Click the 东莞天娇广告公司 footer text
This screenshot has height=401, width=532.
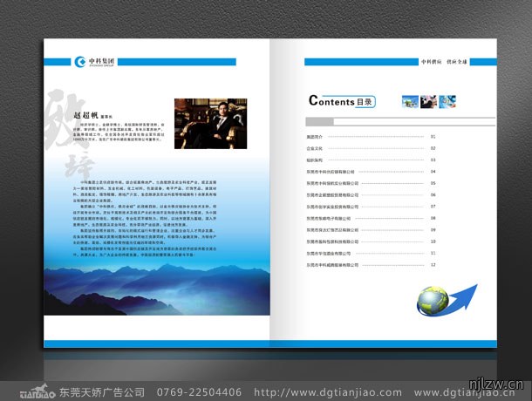coord(102,392)
